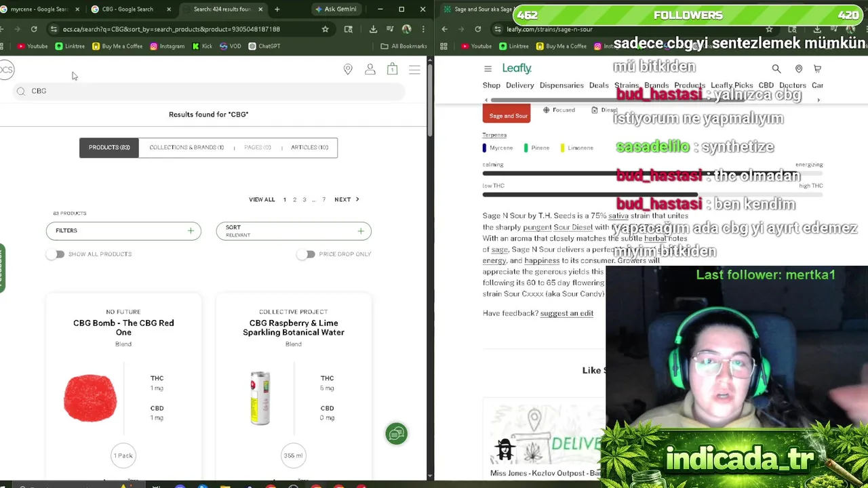Open the OCS account icon
Screen dimensions: 868x488
(370, 69)
